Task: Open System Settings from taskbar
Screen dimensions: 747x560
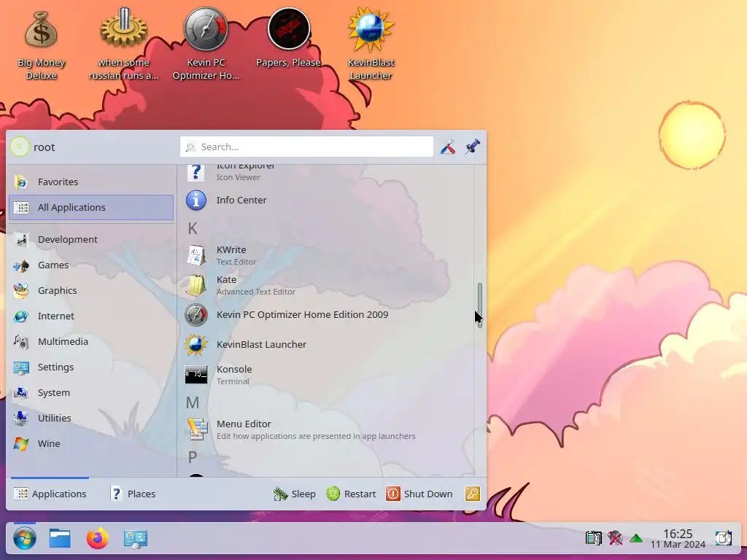Action: [x=135, y=539]
